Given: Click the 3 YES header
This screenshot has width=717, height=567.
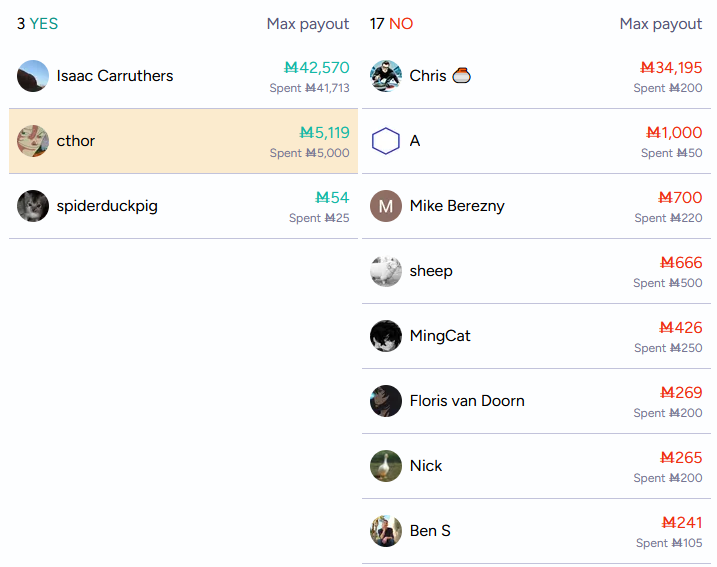Looking at the screenshot, I should tap(37, 24).
